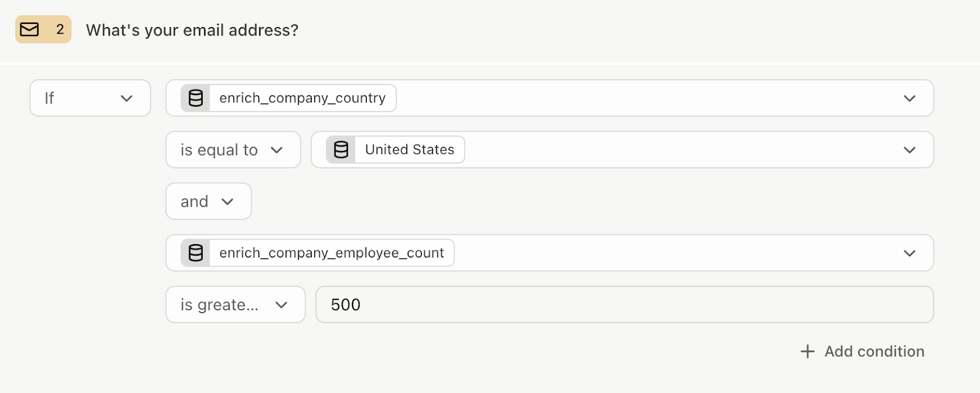Image resolution: width=980 pixels, height=393 pixels.
Task: Click the chevron in the 'If' selector
Action: [x=127, y=98]
